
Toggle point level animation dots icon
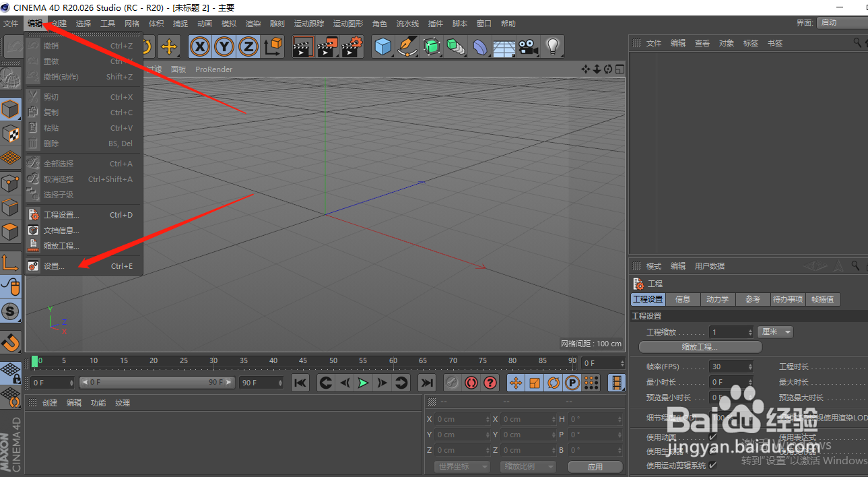pos(591,383)
